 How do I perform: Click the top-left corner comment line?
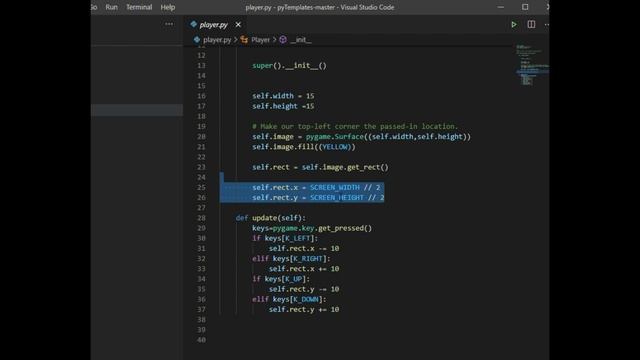[x=355, y=127]
